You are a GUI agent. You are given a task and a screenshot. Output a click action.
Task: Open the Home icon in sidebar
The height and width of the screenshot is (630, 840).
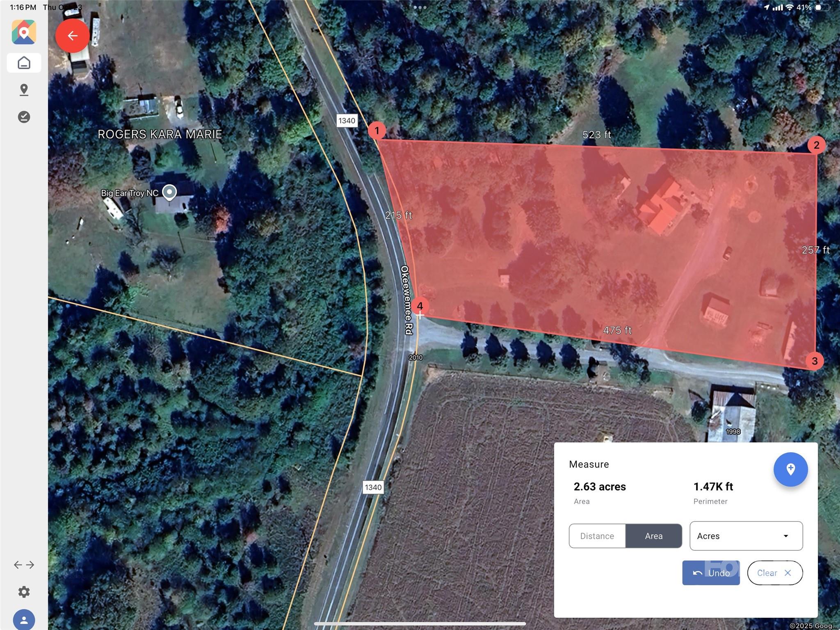24,63
